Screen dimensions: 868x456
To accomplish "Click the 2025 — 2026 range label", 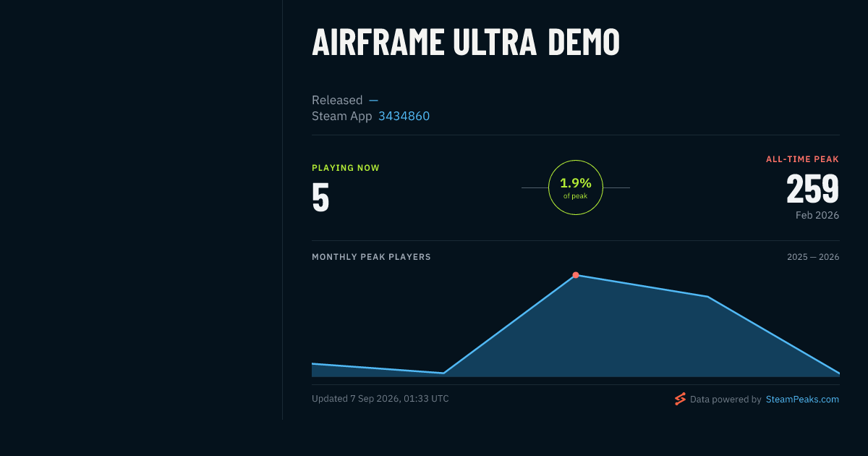I will pyautogui.click(x=813, y=257).
